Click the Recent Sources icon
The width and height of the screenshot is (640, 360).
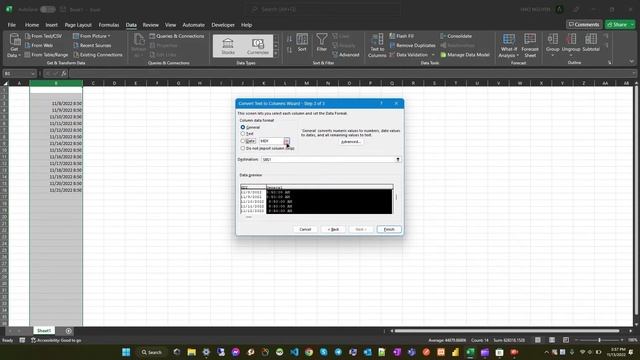(x=76, y=45)
